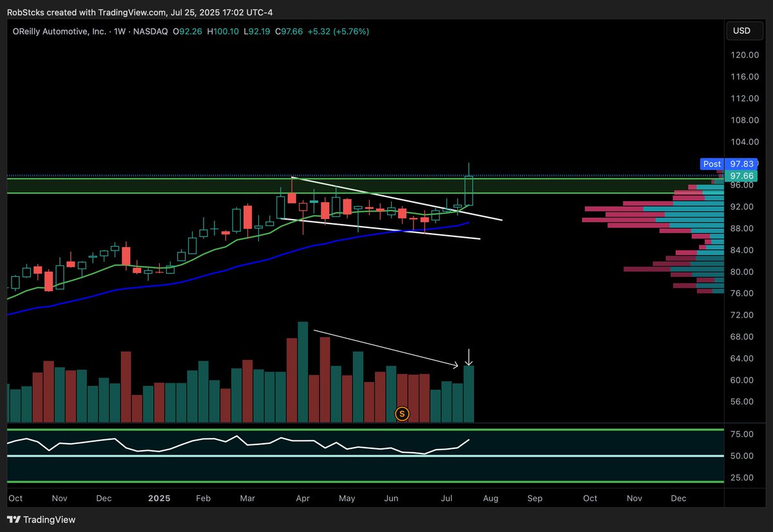
Task: Click the 2025 label on time axis
Action: [x=158, y=499]
